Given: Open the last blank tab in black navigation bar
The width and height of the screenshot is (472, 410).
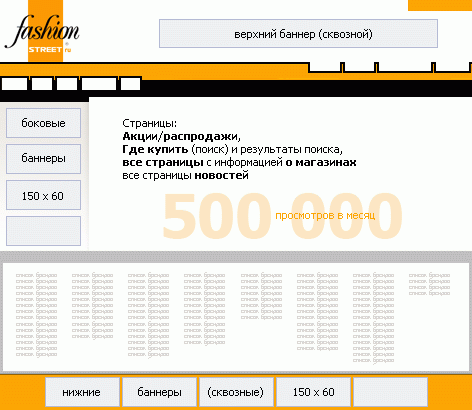Looking at the screenshot, I should pyautogui.click(x=130, y=84).
